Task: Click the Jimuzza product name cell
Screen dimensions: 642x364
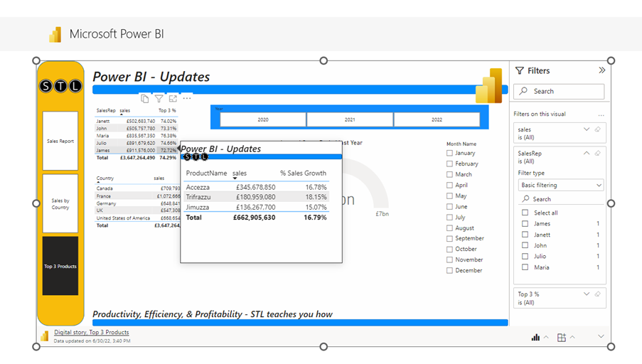Action: point(198,207)
